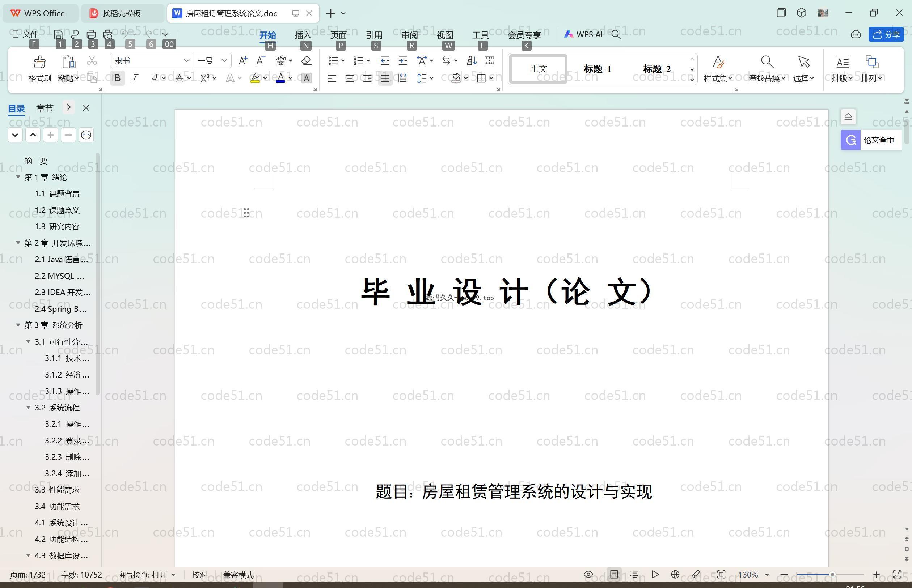This screenshot has height=588, width=912.
Task: Click the Print icon in quick access toolbar
Action: tap(91, 34)
